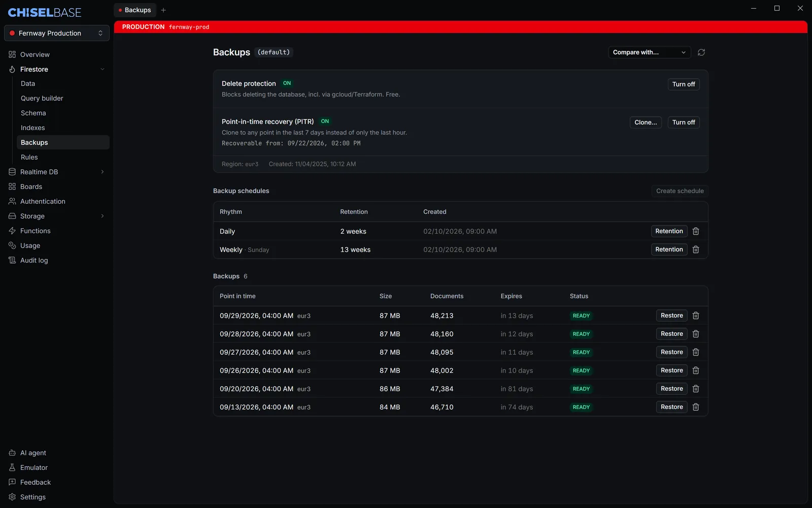Delete the 09/26/2026 backup
The width and height of the screenshot is (812, 508).
[696, 370]
